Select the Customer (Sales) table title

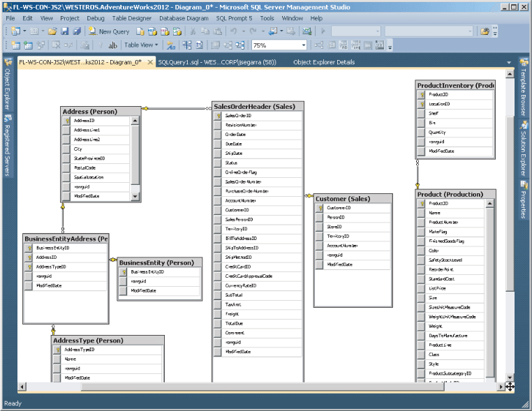pos(343,199)
